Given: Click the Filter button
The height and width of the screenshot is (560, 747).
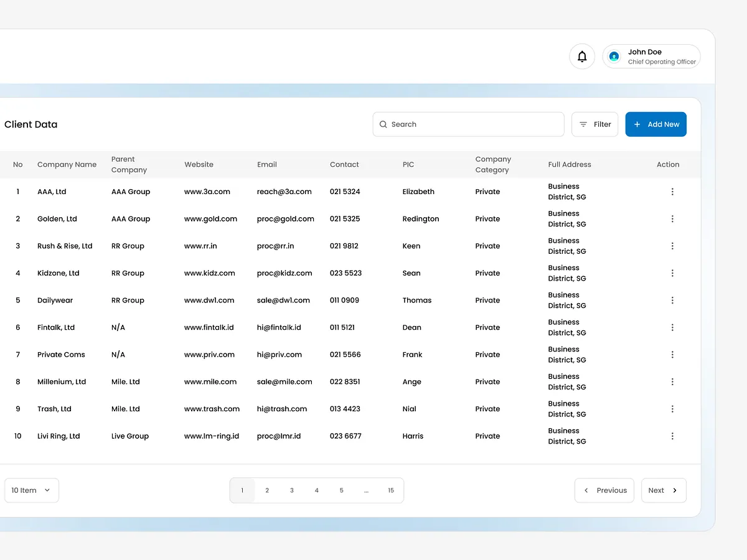Looking at the screenshot, I should tap(595, 124).
